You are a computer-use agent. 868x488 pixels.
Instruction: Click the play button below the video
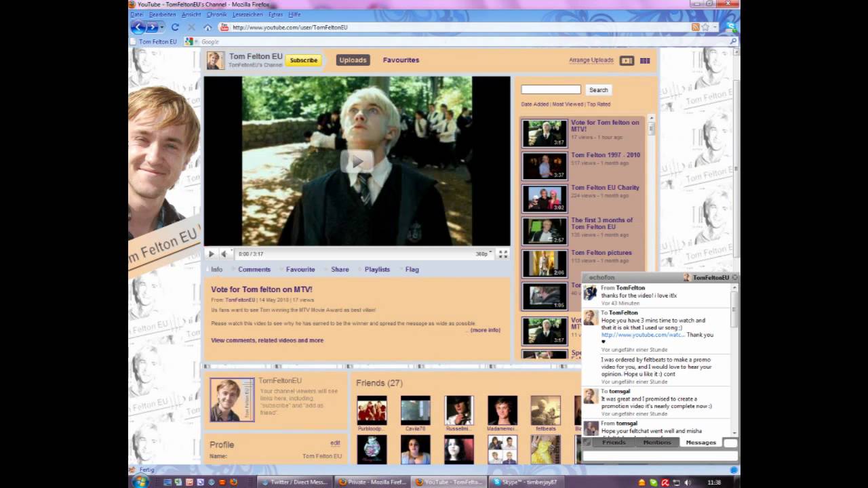coord(211,254)
